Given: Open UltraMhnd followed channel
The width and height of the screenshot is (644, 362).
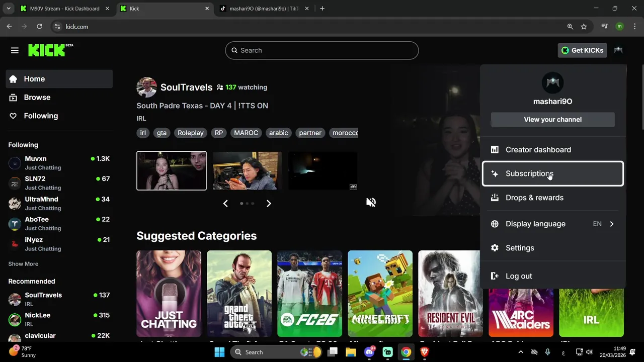Looking at the screenshot, I should click(59, 203).
